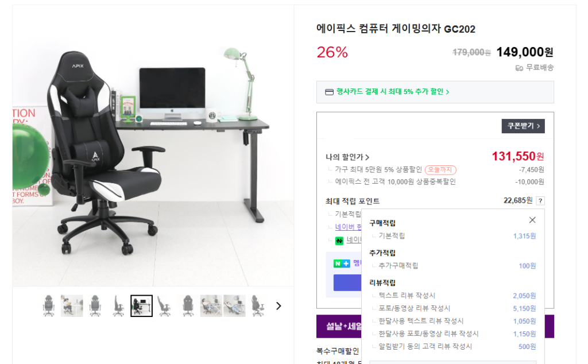Select the reclined chair thumbnail after highlighted one

point(165,306)
